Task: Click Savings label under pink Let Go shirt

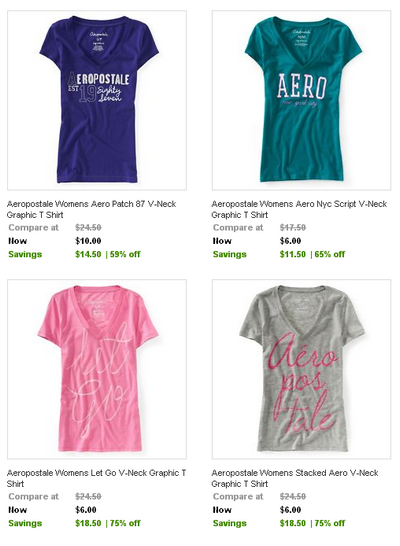Action: 25,523
